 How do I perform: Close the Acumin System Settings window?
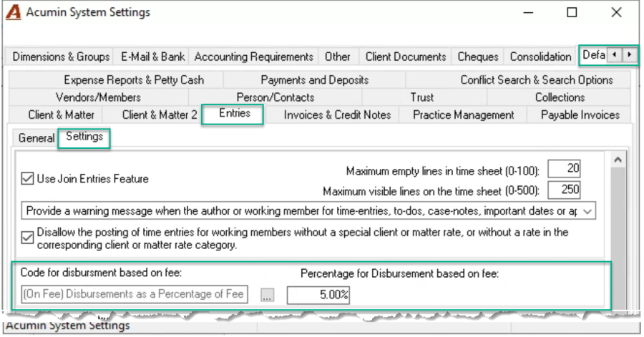point(616,13)
